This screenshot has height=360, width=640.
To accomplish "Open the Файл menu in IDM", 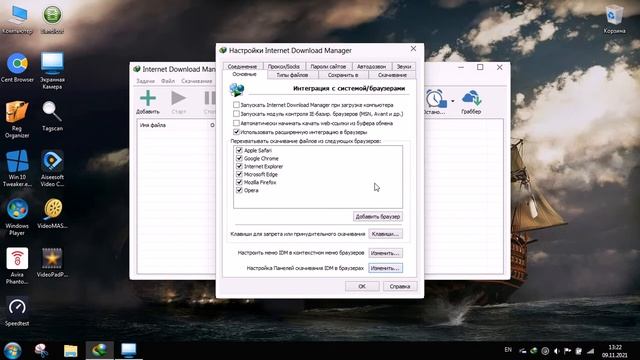I will [168, 81].
